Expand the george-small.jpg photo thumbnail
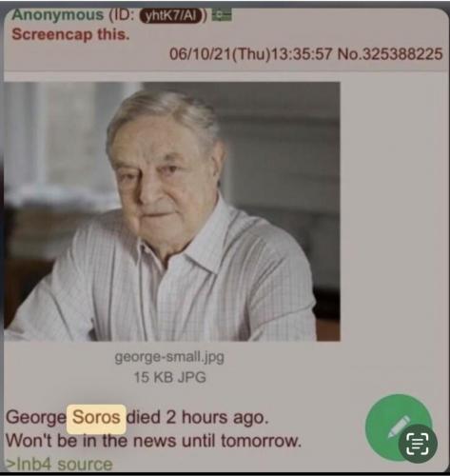The image size is (450, 476). click(172, 211)
